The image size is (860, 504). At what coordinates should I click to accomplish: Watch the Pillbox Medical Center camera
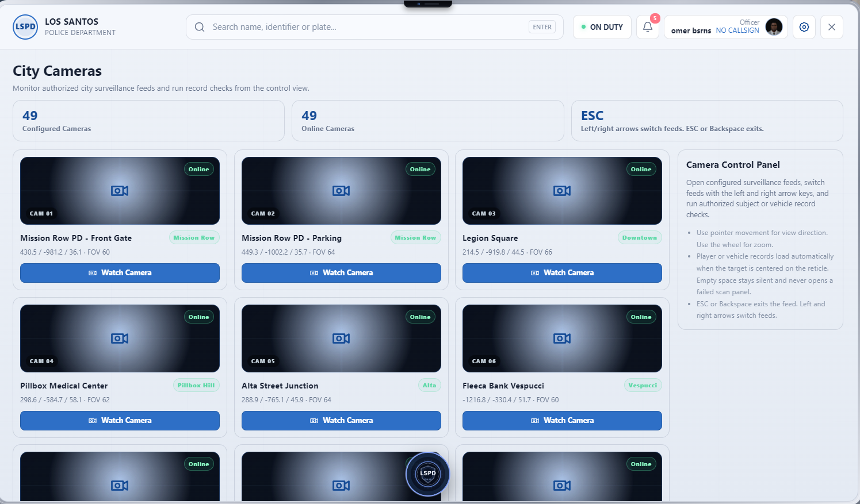120,421
